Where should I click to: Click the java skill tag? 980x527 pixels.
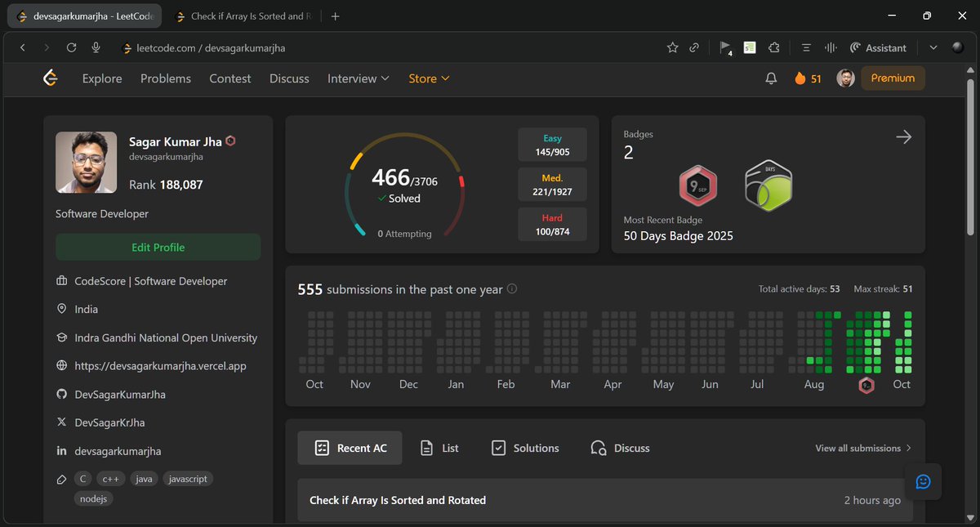pyautogui.click(x=144, y=479)
